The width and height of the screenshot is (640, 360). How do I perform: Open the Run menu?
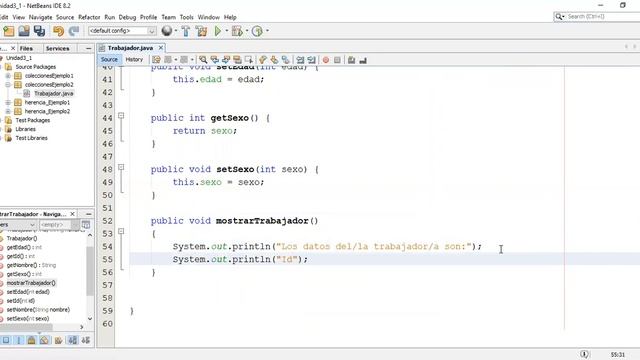coord(109,17)
